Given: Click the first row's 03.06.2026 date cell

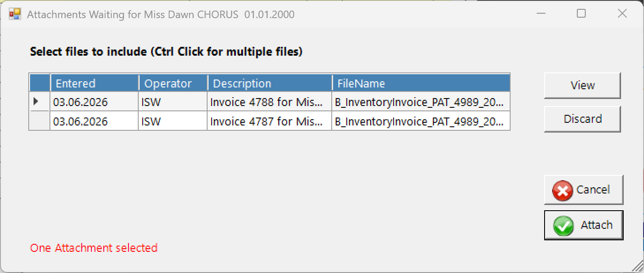Looking at the screenshot, I should (x=94, y=102).
